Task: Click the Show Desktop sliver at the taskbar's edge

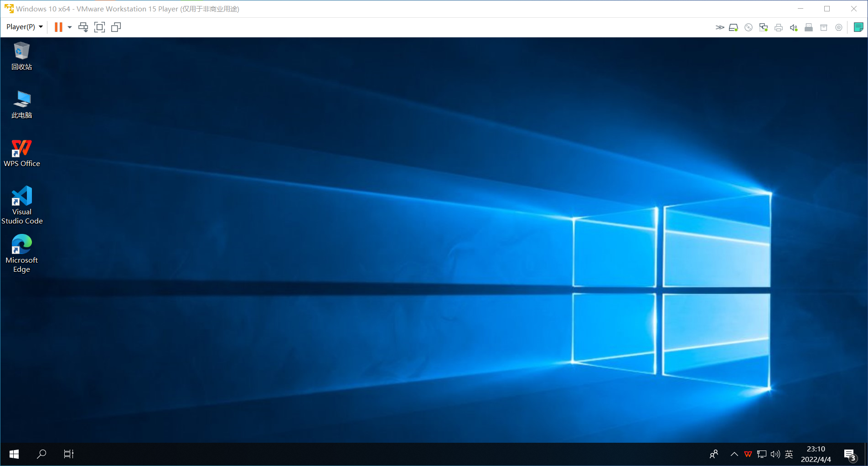Action: click(866, 454)
